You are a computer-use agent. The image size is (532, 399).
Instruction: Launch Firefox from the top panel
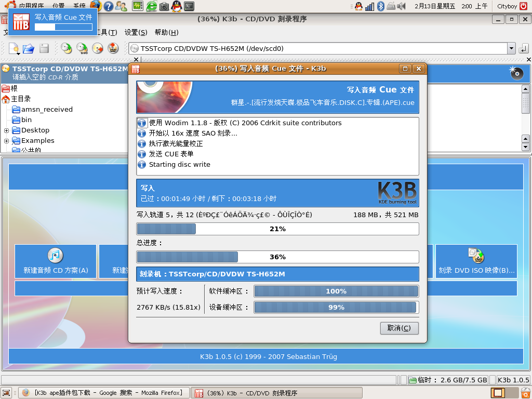coord(96,5)
